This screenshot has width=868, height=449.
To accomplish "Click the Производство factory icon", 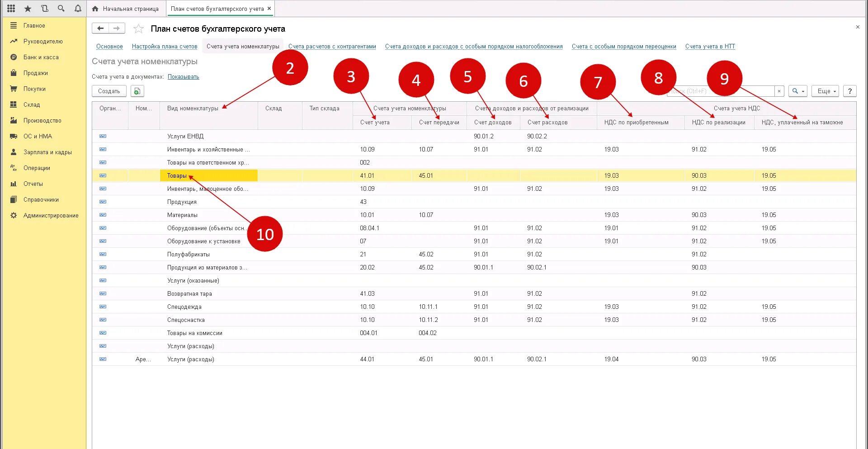I will pyautogui.click(x=14, y=120).
